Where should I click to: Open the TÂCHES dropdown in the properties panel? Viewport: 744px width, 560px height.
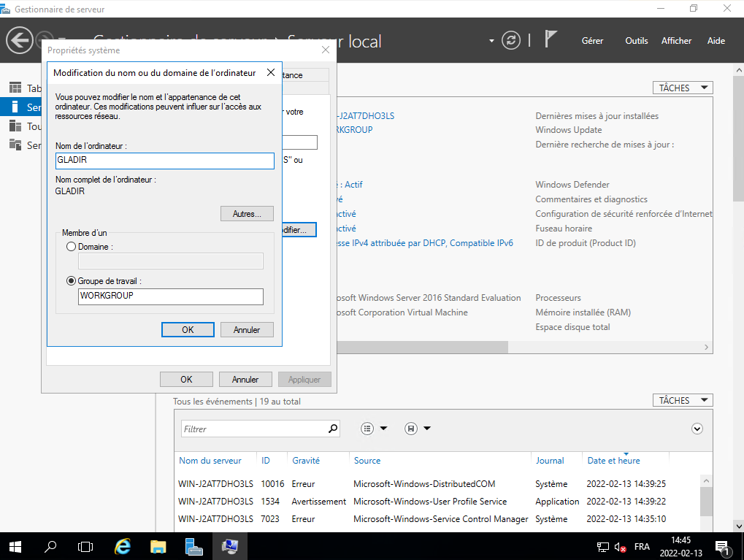682,88
